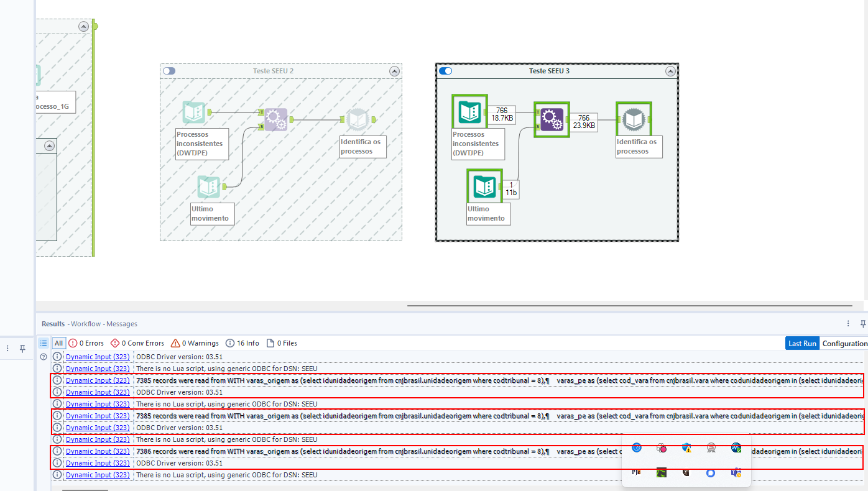Viewport: 868px width, 491px height.
Task: Select the grayed-out Join tool in Teste SEEU 2
Action: (x=275, y=119)
